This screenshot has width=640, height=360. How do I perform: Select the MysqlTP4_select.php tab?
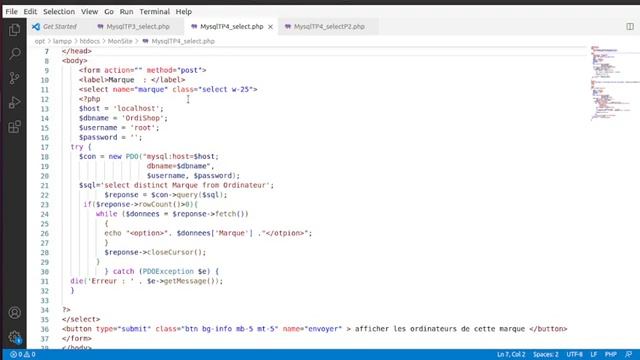click(x=231, y=27)
